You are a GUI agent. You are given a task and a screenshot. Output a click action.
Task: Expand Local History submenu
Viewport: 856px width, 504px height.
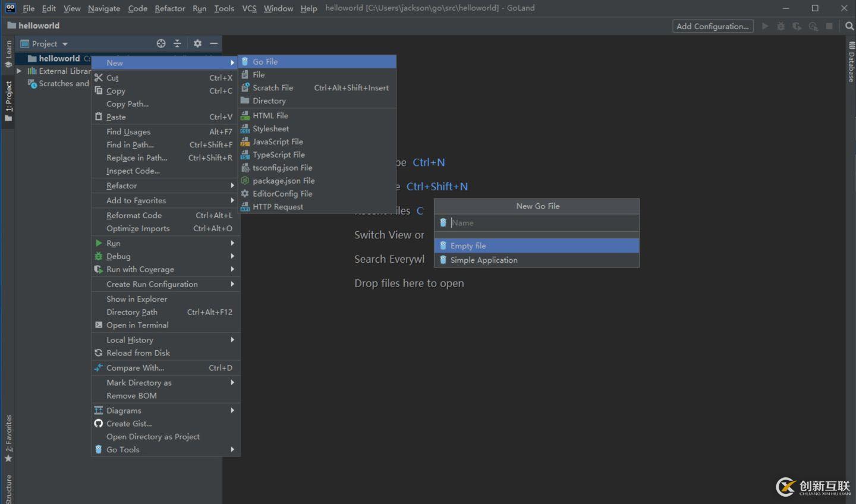point(166,340)
